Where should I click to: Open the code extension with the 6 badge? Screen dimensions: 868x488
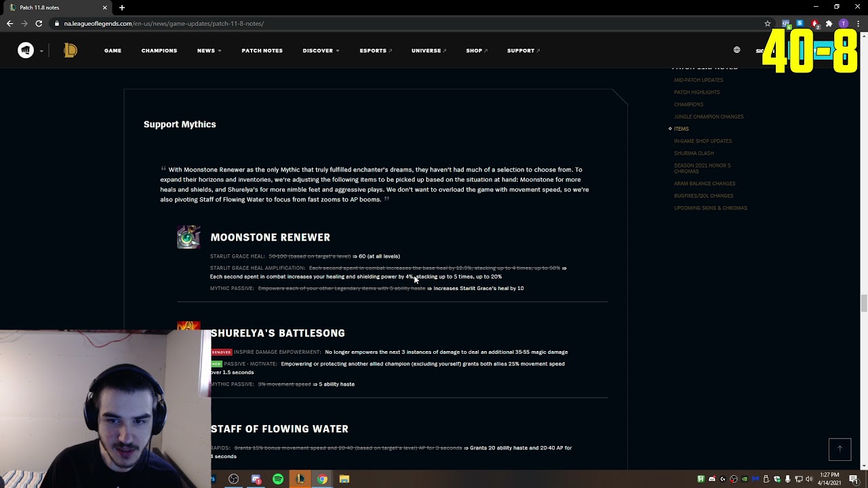pyautogui.click(x=785, y=23)
